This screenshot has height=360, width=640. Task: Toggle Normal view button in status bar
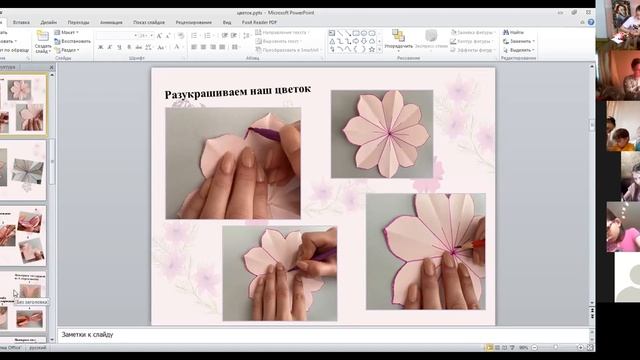(489, 348)
